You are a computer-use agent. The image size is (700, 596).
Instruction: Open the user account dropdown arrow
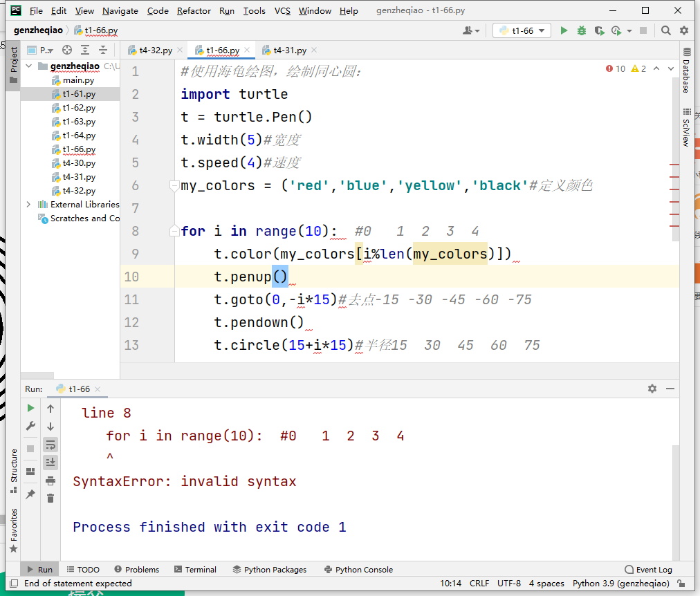(x=477, y=31)
